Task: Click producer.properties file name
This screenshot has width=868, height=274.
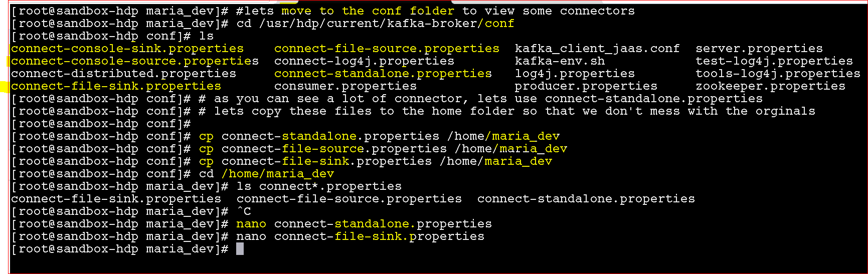Action: coord(586,86)
